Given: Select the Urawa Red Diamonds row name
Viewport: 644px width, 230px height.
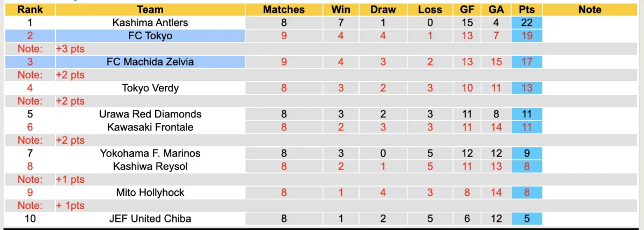Looking at the screenshot, I should [150, 114].
